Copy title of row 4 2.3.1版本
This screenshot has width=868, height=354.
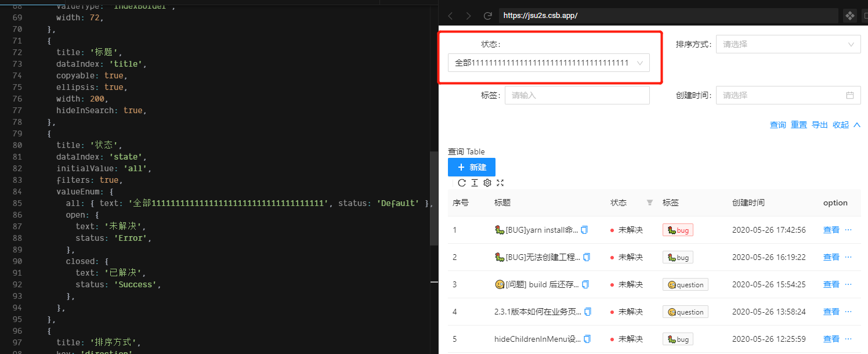tap(588, 312)
